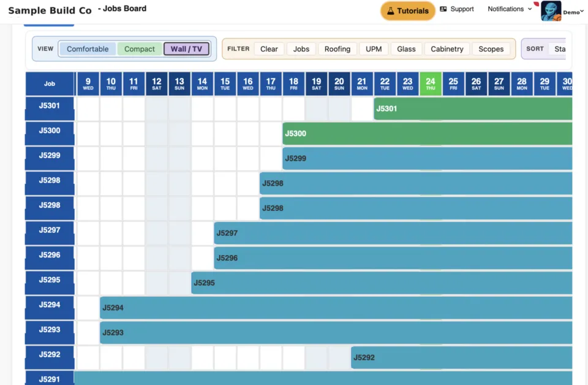Clear the active filters
588x385 pixels.
[x=269, y=49]
